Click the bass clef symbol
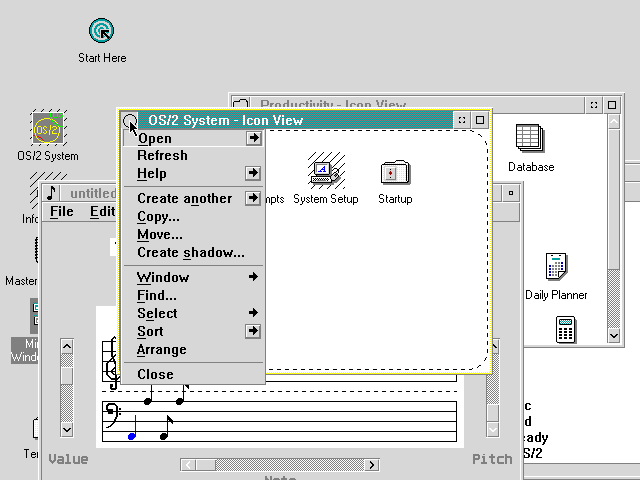 coord(111,415)
